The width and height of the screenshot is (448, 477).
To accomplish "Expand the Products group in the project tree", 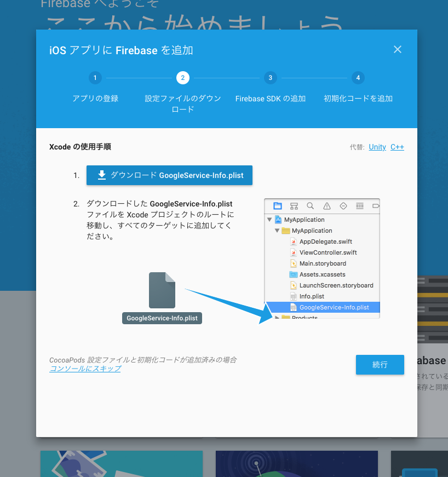I will pyautogui.click(x=277, y=317).
